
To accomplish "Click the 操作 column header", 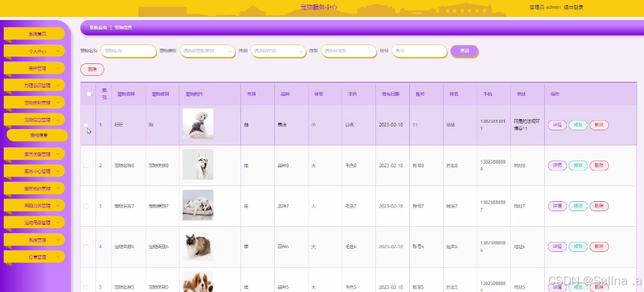I will (555, 95).
